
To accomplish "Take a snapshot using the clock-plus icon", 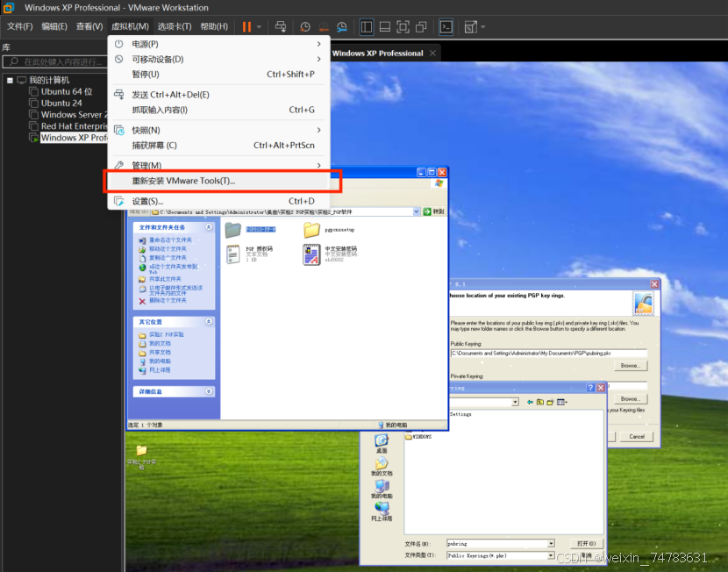I will 305,27.
